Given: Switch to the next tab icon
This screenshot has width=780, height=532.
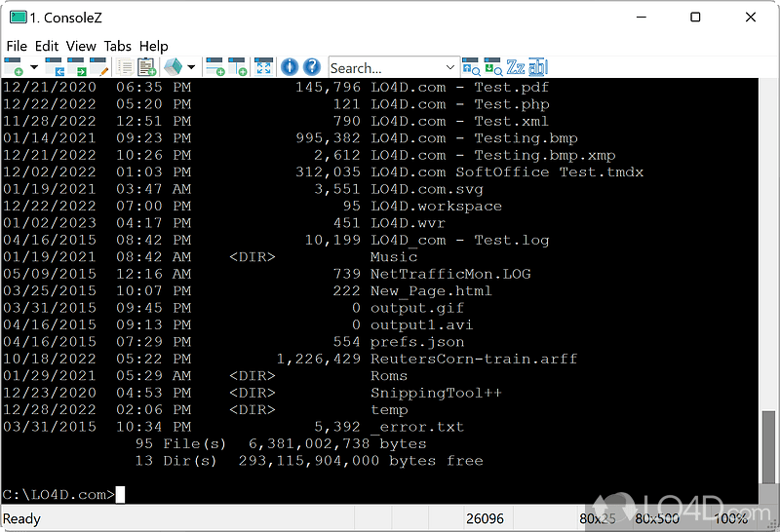Looking at the screenshot, I should (x=77, y=67).
